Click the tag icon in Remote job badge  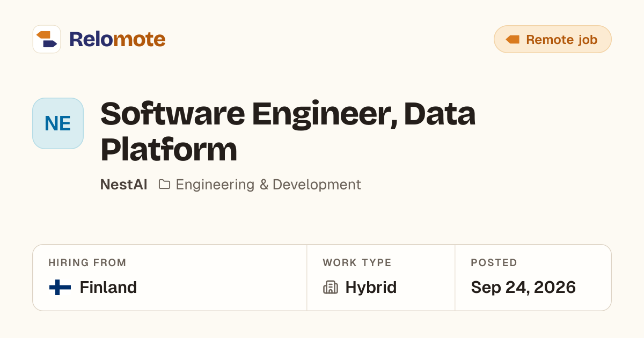tap(513, 39)
